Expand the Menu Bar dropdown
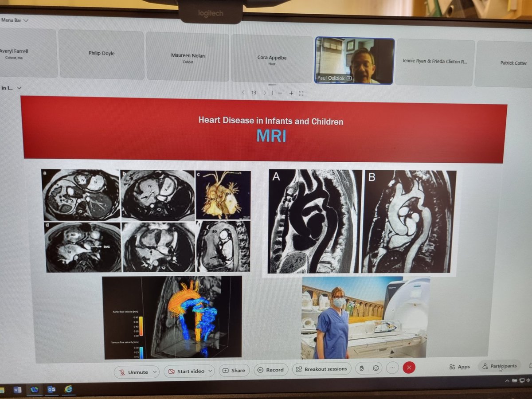The width and height of the screenshot is (532, 399). (x=15, y=20)
